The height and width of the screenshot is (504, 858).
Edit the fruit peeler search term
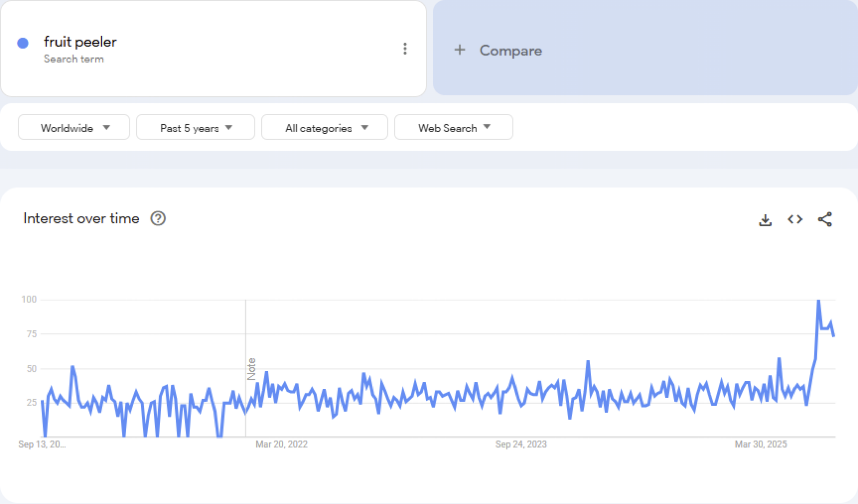click(x=80, y=42)
